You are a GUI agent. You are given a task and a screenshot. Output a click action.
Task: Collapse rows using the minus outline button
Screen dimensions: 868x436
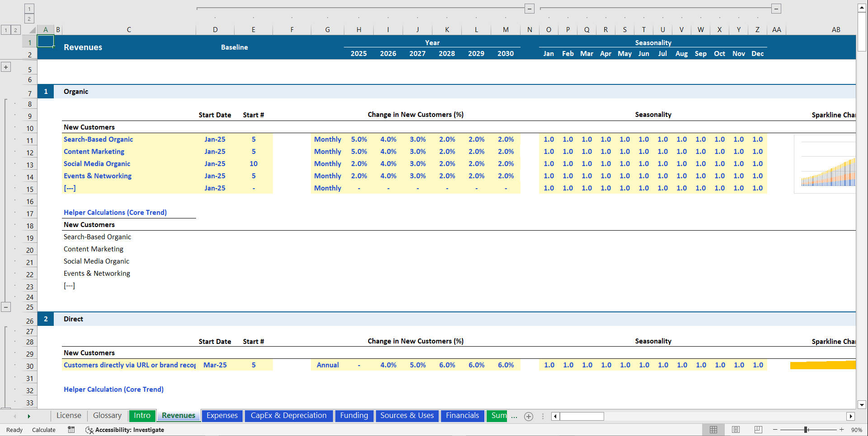6,307
